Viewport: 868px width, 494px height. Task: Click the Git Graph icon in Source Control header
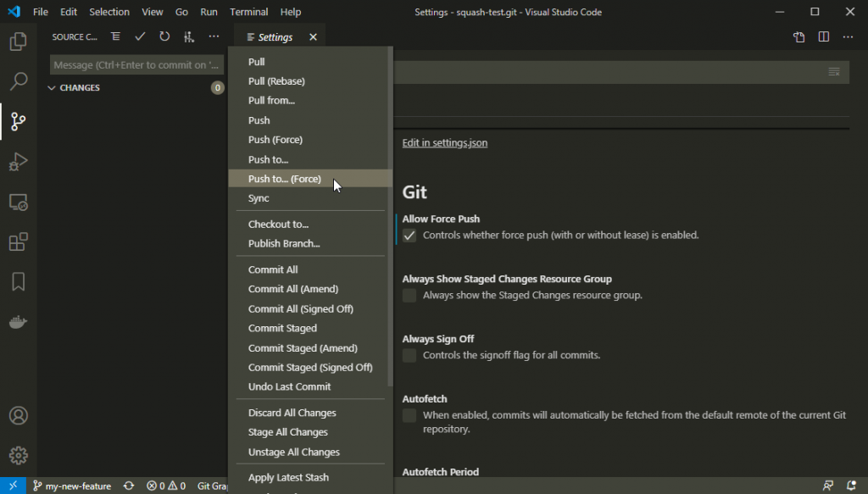[x=189, y=36]
